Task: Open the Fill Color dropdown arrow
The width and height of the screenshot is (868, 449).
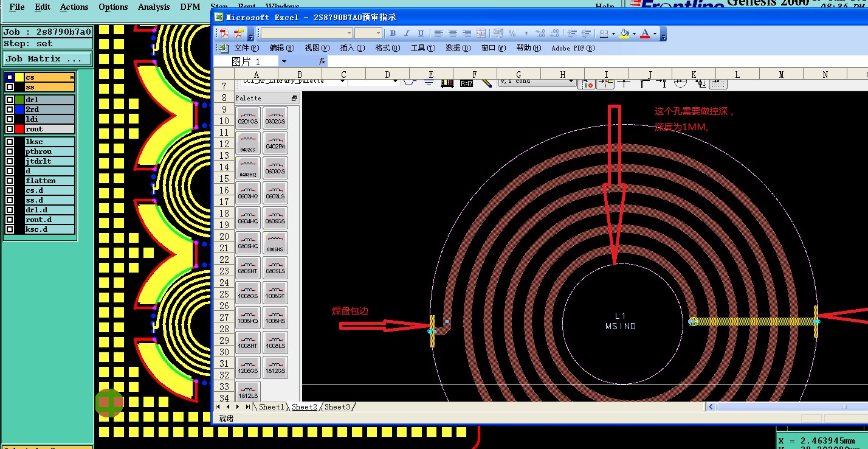Action: (634, 33)
